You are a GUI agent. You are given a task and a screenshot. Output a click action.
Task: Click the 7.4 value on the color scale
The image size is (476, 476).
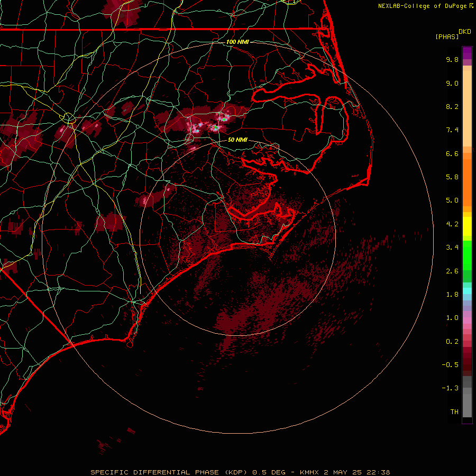click(452, 130)
